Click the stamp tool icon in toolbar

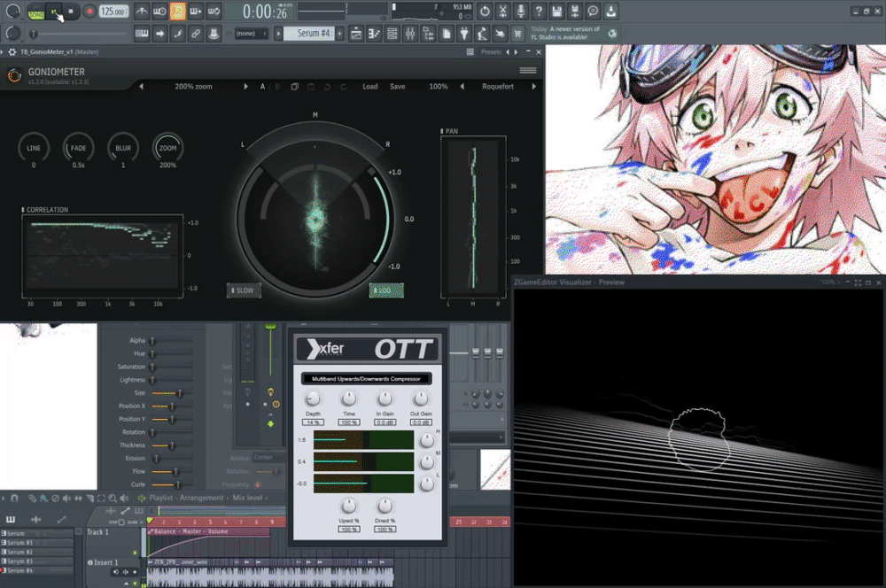click(214, 34)
